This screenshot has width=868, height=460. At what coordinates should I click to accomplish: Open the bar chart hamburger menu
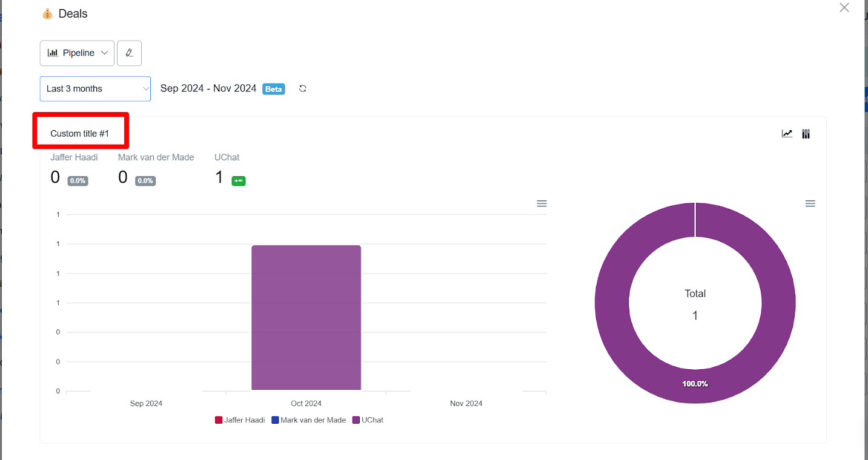point(542,203)
